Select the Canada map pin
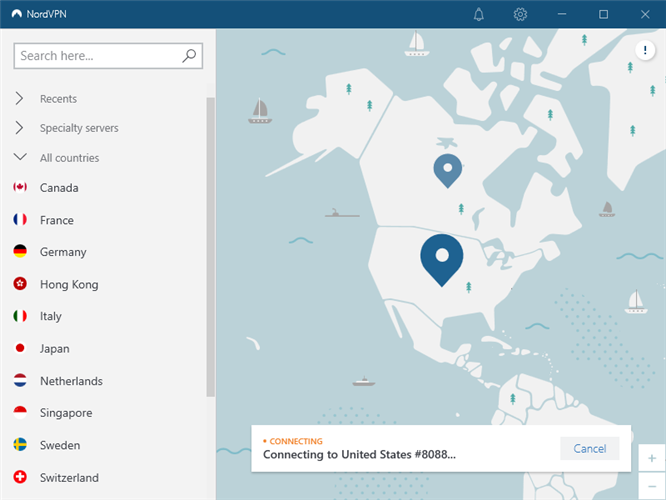Screen dimensions: 666x500 tap(447, 170)
